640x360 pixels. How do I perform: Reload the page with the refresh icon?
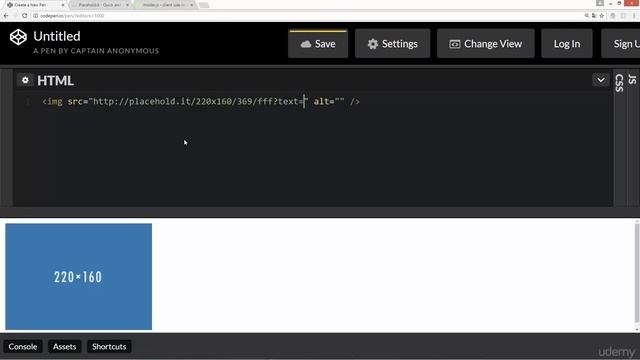click(x=24, y=16)
